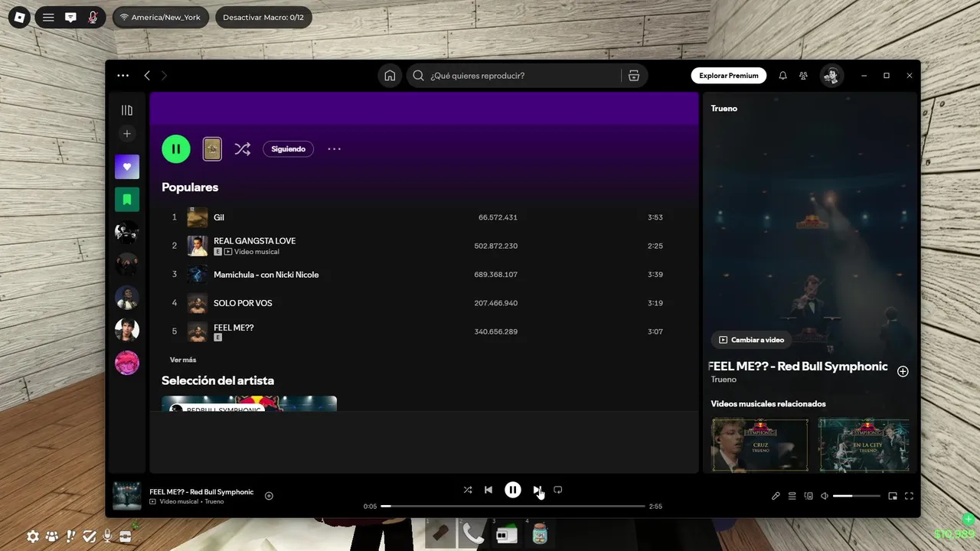The height and width of the screenshot is (551, 980).
Task: Open Liked Songs heart playlist
Action: point(127,167)
